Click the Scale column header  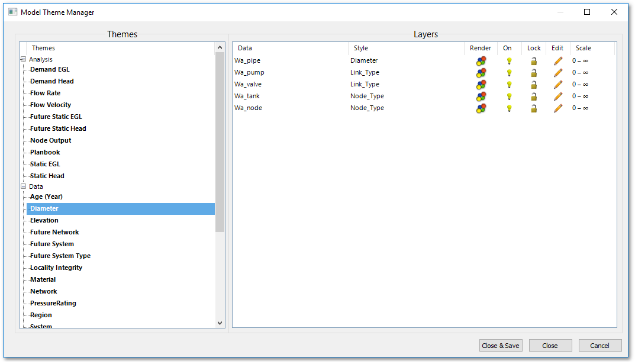[592, 48]
